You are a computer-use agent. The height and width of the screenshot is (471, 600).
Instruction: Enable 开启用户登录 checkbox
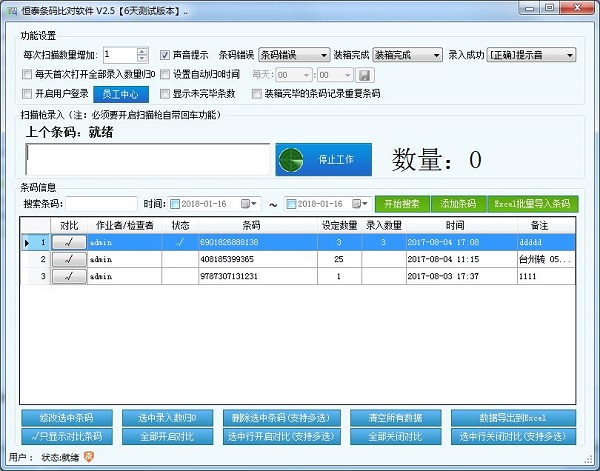click(x=27, y=94)
